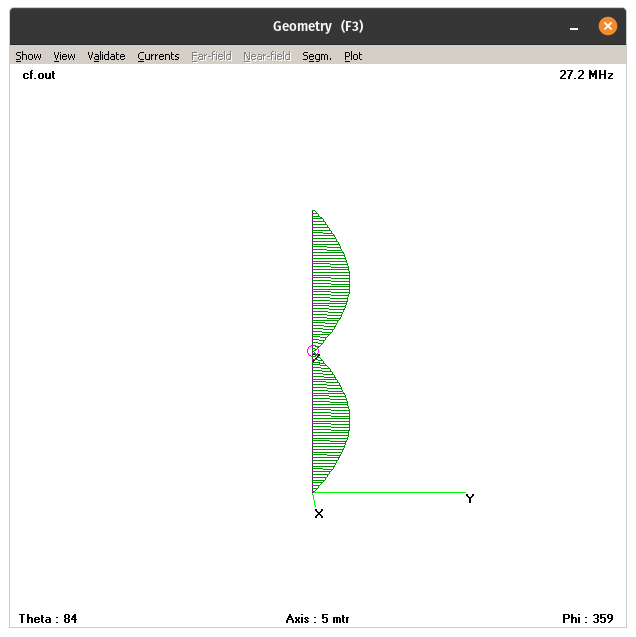Open the Show menu
This screenshot has width=636, height=637.
[28, 56]
